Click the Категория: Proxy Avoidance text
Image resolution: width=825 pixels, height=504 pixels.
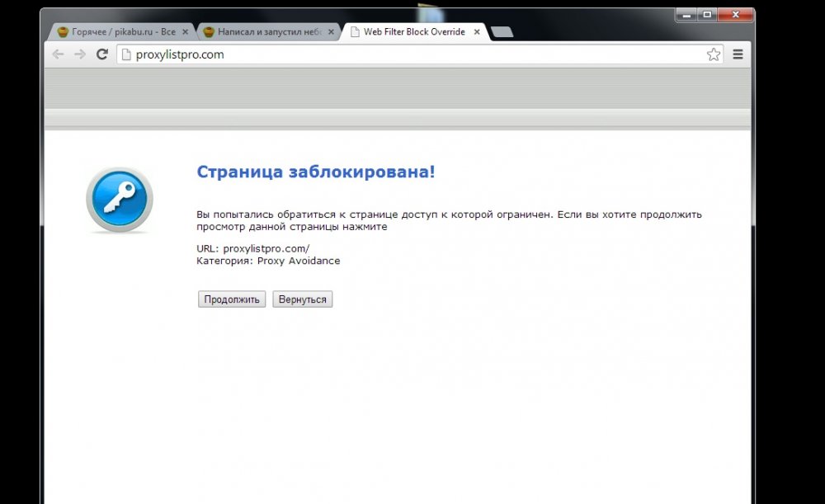(268, 261)
